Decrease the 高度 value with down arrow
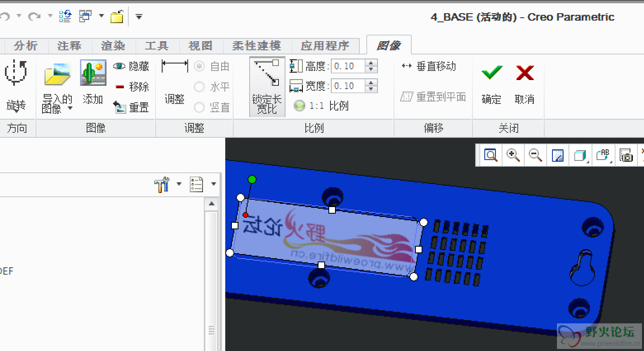Viewport: 644px width, 351px height. tap(371, 69)
